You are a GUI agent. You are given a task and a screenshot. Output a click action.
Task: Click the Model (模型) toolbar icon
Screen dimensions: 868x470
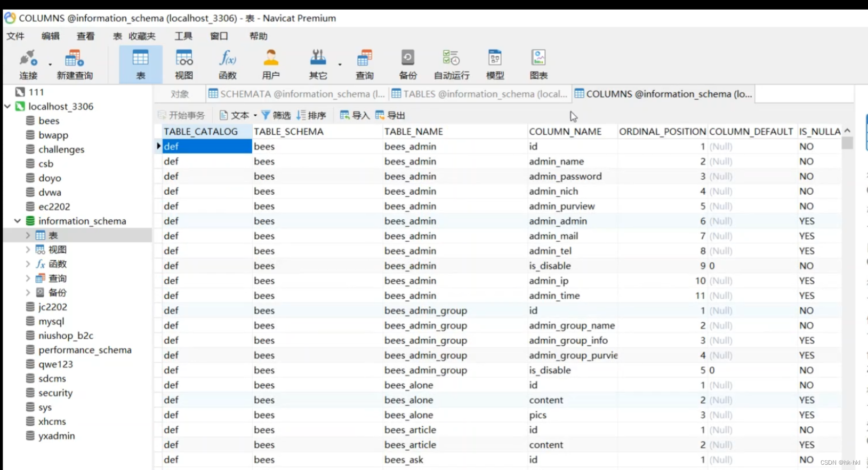pyautogui.click(x=495, y=64)
